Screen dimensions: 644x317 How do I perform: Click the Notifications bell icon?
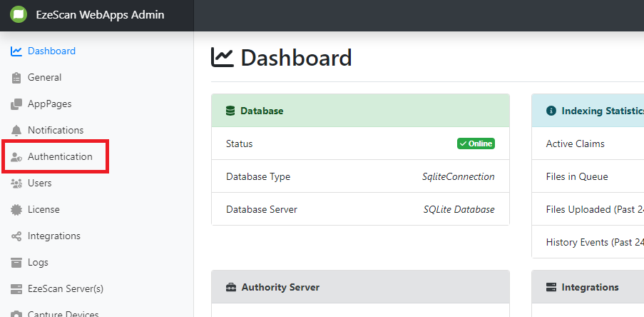point(16,131)
